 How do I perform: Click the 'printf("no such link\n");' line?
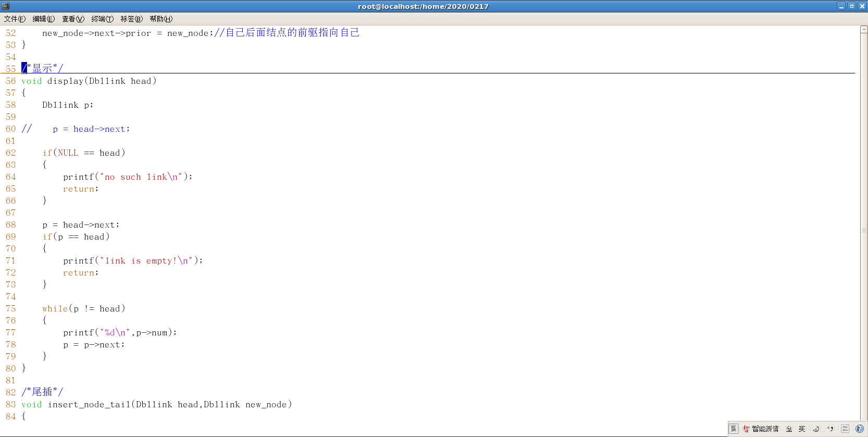[x=128, y=177]
